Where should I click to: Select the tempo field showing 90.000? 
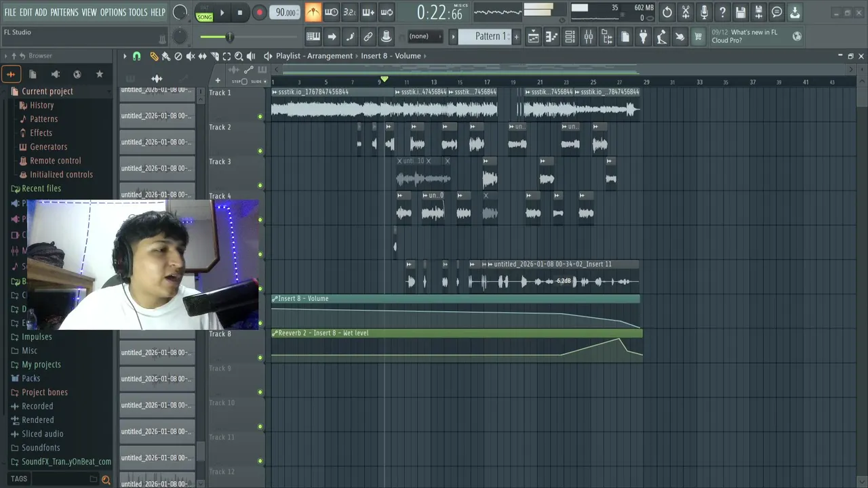285,12
